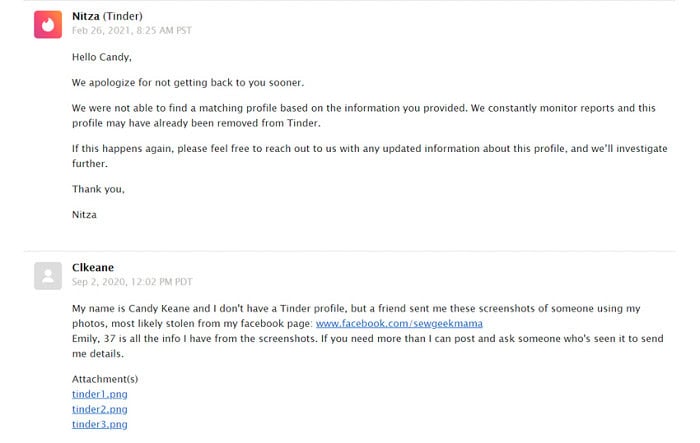The width and height of the screenshot is (700, 443).
Task: Click the Nitza signature text
Action: (x=84, y=215)
